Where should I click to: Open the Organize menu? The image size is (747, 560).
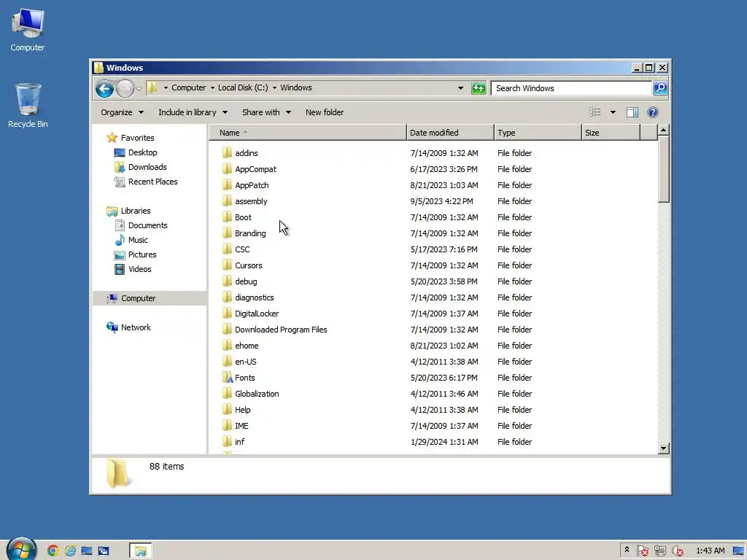pos(122,112)
